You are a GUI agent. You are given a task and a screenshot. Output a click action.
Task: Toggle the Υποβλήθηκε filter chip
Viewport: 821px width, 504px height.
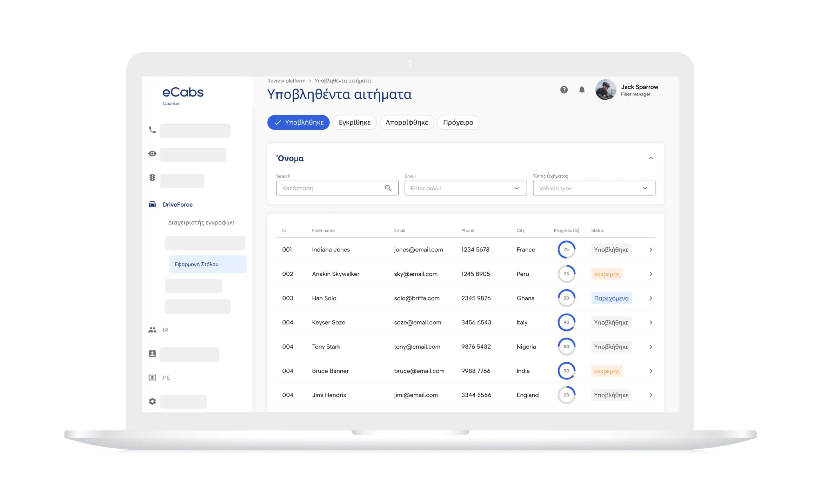coord(298,122)
